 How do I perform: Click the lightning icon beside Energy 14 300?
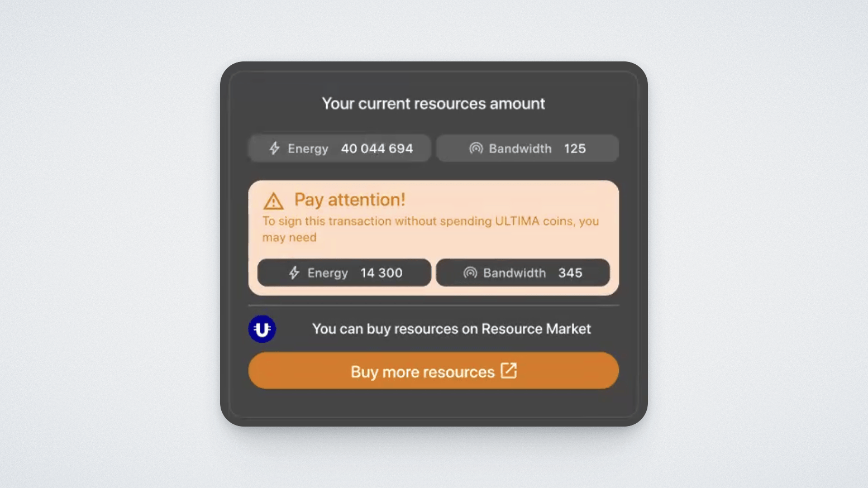294,273
